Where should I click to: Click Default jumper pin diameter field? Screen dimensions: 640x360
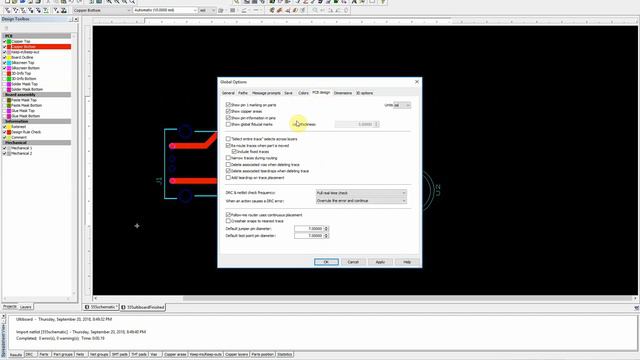coord(309,229)
